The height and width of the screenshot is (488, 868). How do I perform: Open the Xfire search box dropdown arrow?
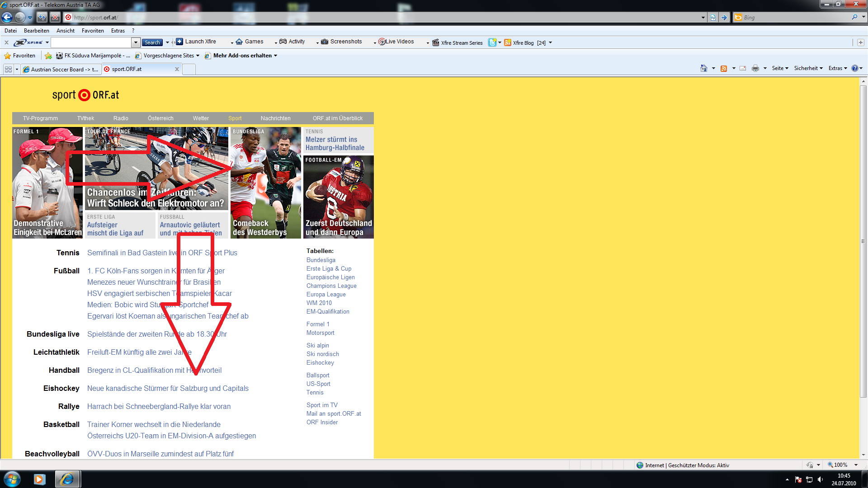(x=136, y=42)
